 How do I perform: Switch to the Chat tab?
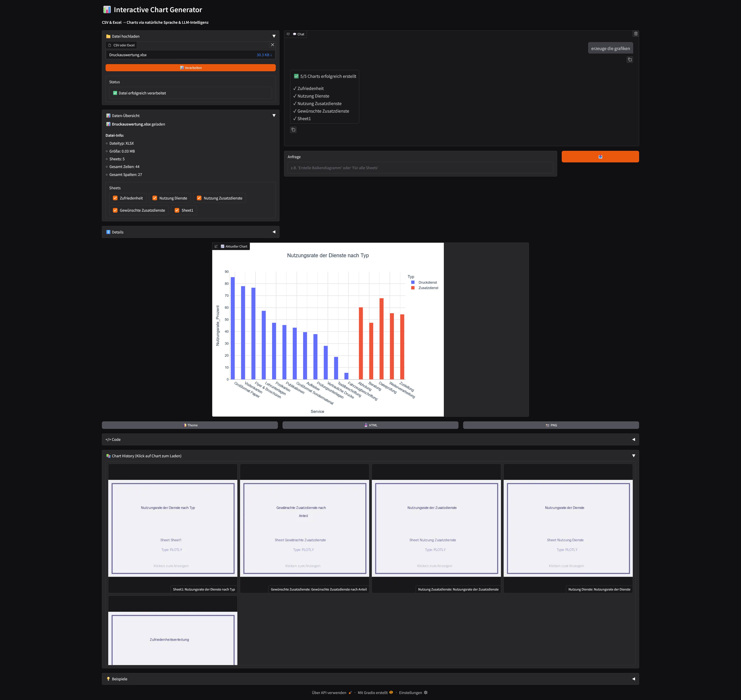[298, 34]
